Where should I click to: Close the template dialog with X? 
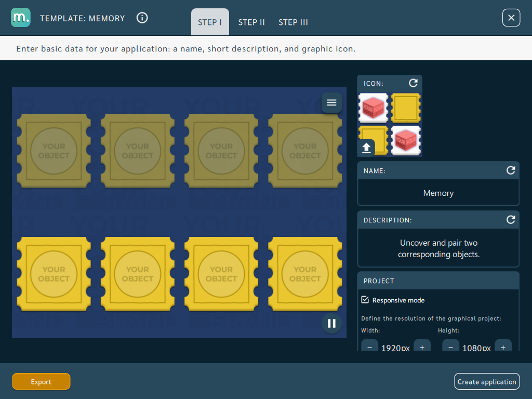pos(511,18)
